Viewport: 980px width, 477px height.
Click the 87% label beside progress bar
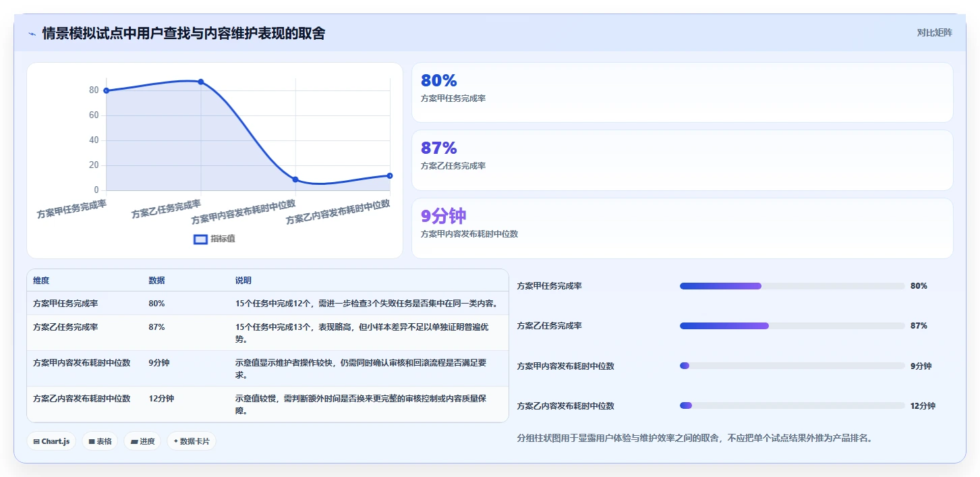pyautogui.click(x=919, y=326)
